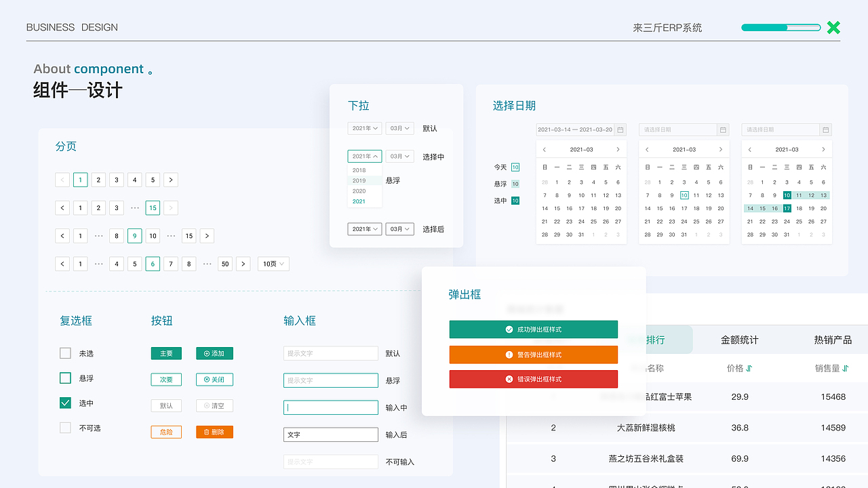
Task: Open calendar icon beside 2021-03-14 — 2021-03-20 field
Action: tap(620, 129)
